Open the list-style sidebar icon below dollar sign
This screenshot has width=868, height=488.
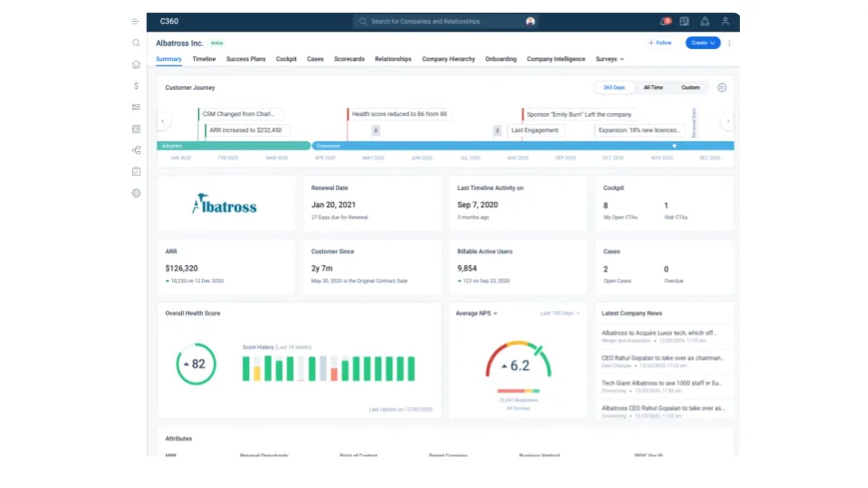(136, 107)
